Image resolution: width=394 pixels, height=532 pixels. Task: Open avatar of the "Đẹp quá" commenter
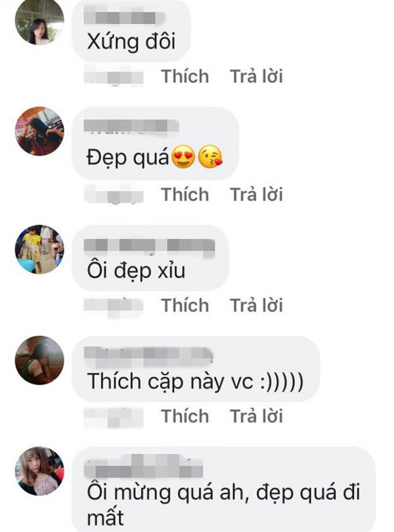(x=39, y=131)
